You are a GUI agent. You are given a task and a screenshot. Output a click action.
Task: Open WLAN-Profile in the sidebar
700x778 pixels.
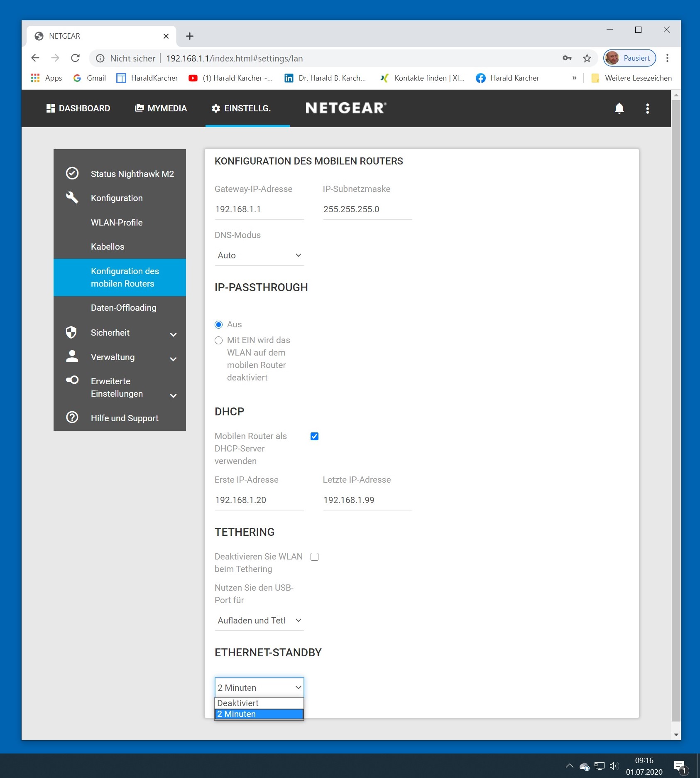tap(117, 223)
